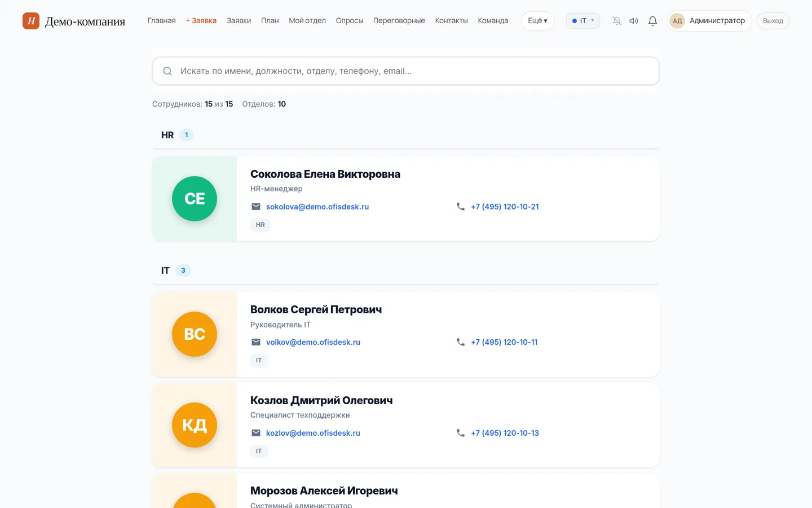Open email link kozlov@demo.ofisdesk.ru
The image size is (812, 508).
[313, 433]
